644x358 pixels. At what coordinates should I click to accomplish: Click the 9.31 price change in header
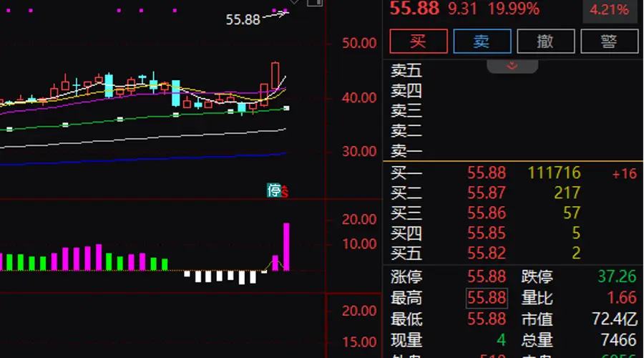[462, 9]
